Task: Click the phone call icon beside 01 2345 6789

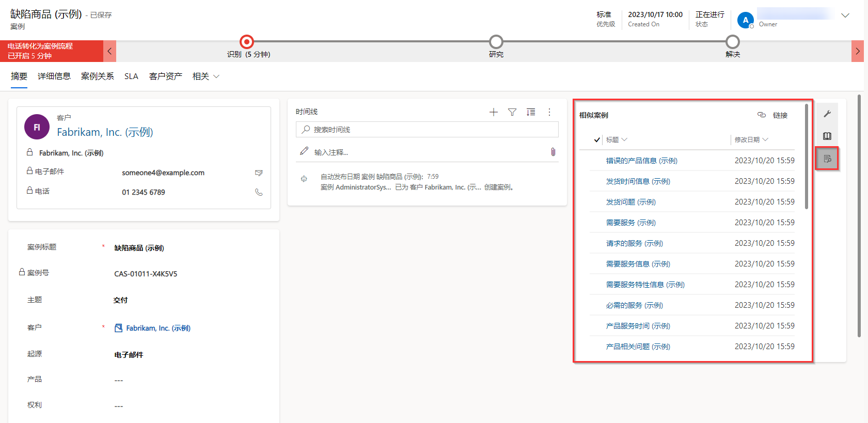Action: click(259, 192)
